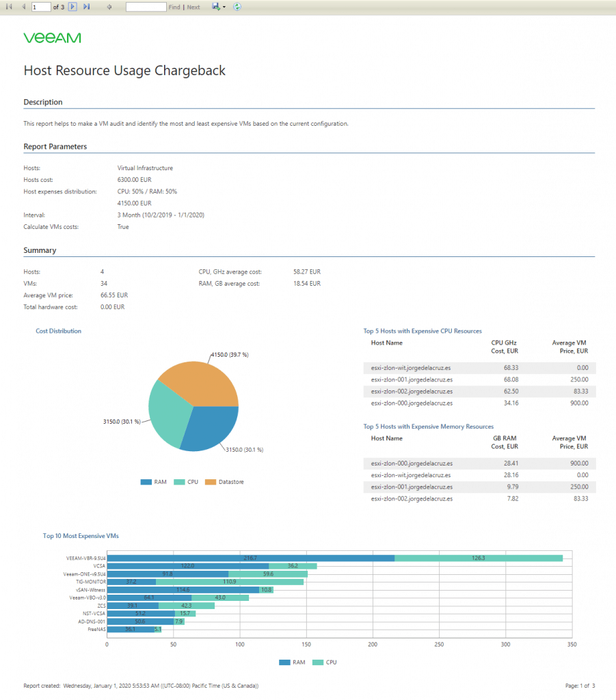Go to the first page of the report
The image size is (616, 700).
tap(9, 7)
